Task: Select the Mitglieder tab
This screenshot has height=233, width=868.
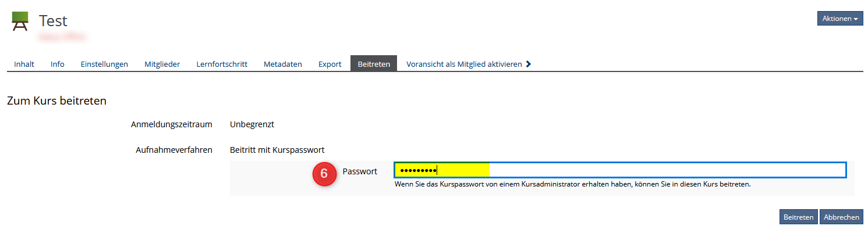Action: click(162, 64)
